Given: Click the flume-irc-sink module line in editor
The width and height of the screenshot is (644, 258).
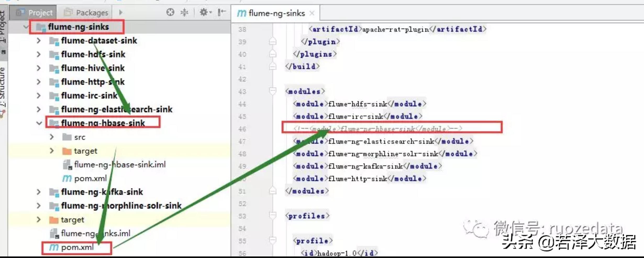Looking at the screenshot, I should (x=358, y=116).
